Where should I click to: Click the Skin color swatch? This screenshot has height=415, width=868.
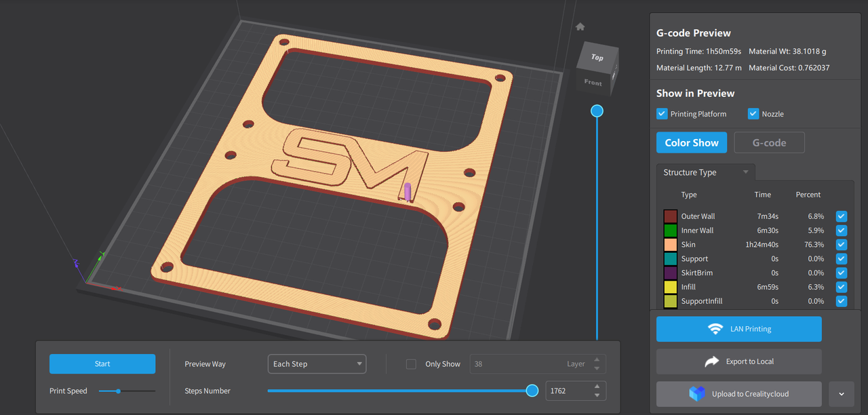[x=670, y=245]
